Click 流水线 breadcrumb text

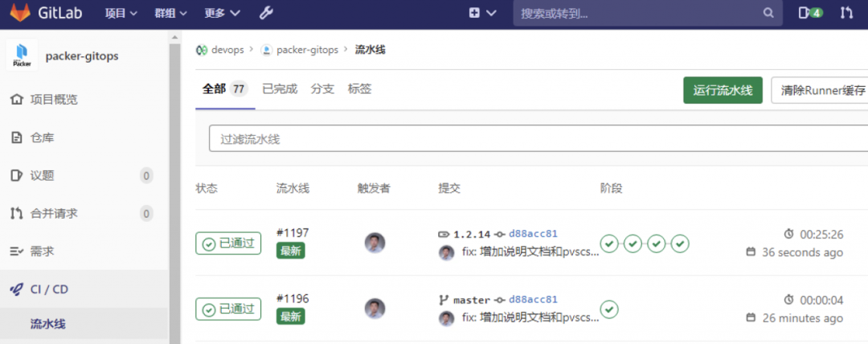coord(371,50)
